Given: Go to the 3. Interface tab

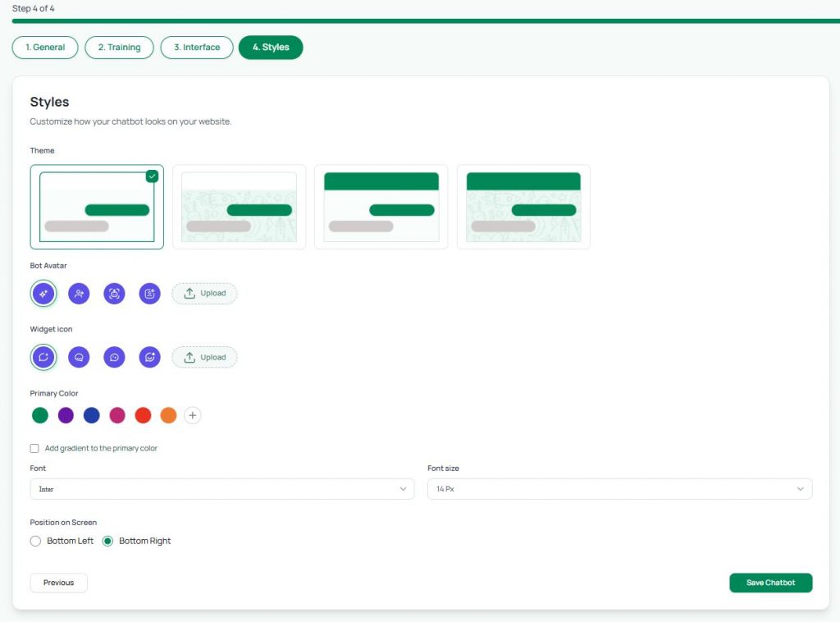Looking at the screenshot, I should point(197,47).
